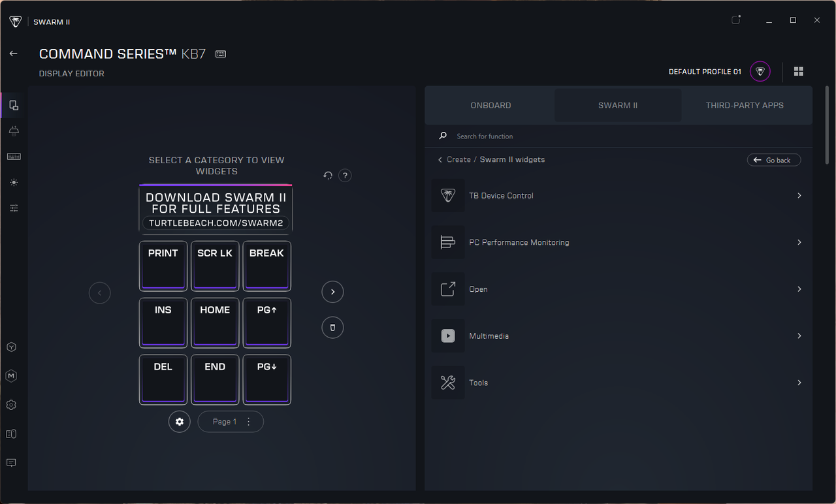Image resolution: width=836 pixels, height=504 pixels.
Task: Select the HOME display key
Action: point(215,323)
